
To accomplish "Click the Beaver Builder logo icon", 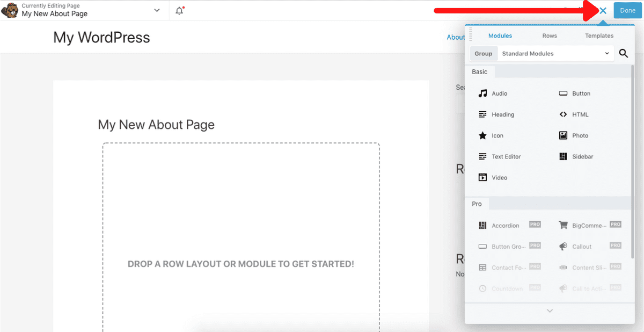I will coord(10,10).
